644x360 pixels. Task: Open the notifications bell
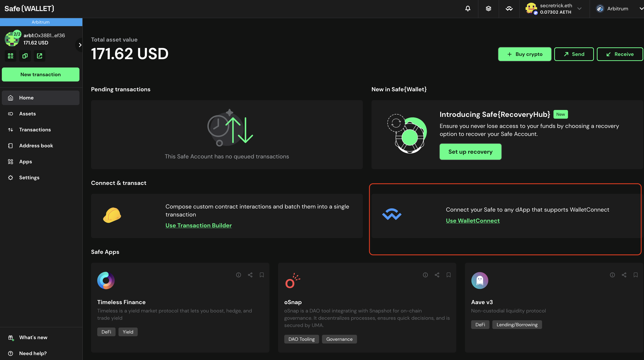tap(468, 9)
